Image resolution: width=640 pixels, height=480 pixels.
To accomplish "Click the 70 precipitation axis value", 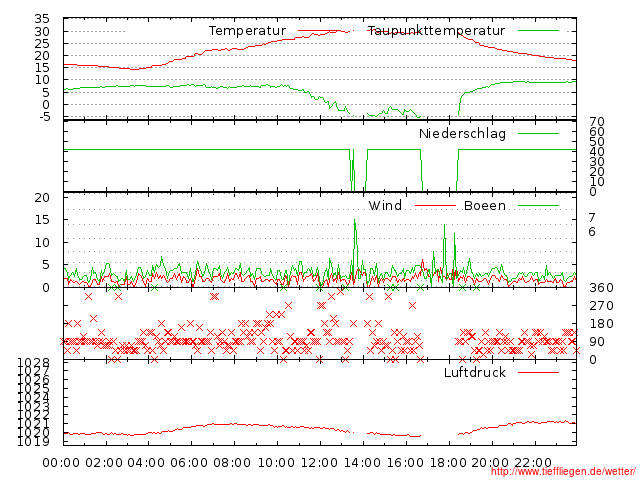I will [597, 122].
